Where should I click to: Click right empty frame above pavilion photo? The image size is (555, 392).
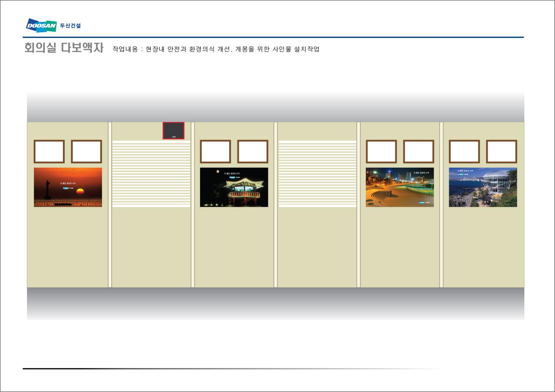(253, 152)
